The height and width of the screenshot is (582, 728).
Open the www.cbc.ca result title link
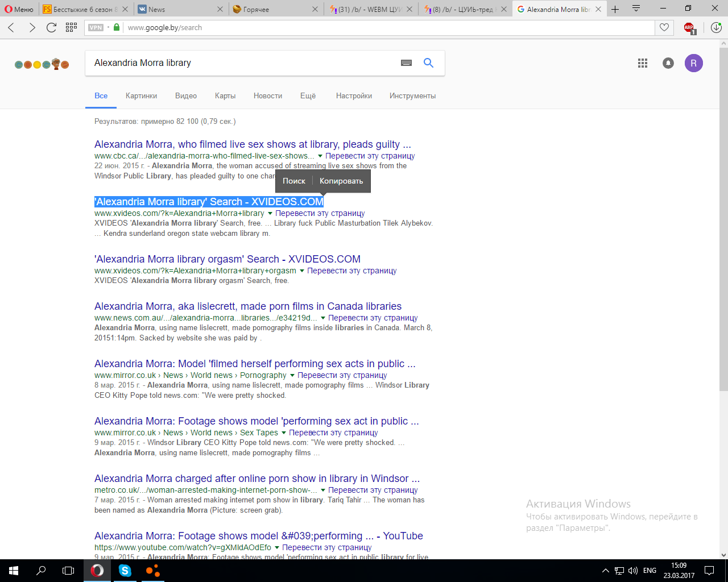(x=253, y=144)
